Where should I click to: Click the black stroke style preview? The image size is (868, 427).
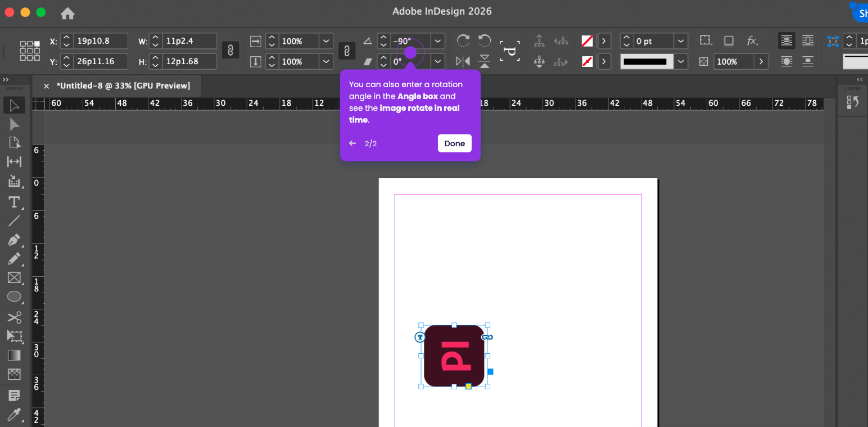coord(647,61)
